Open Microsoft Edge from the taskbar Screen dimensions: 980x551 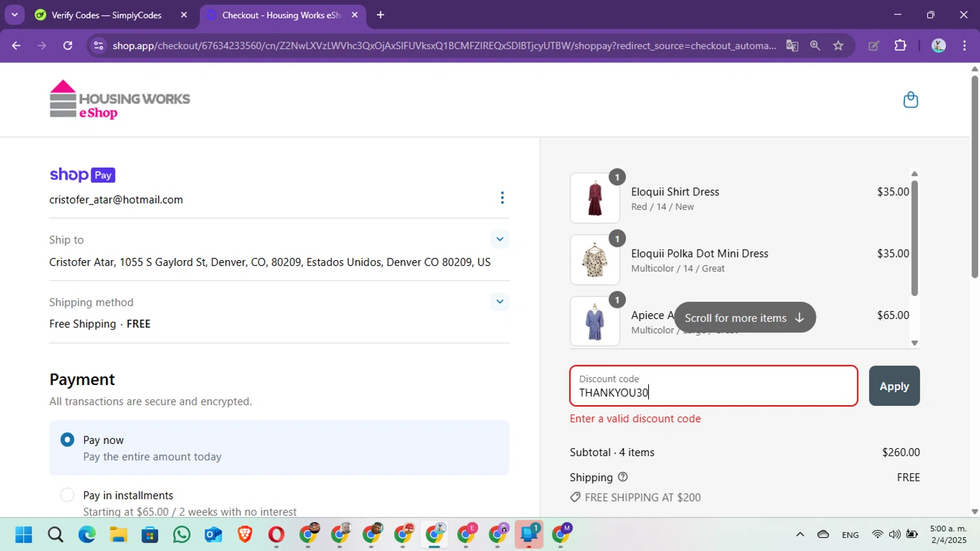click(87, 535)
